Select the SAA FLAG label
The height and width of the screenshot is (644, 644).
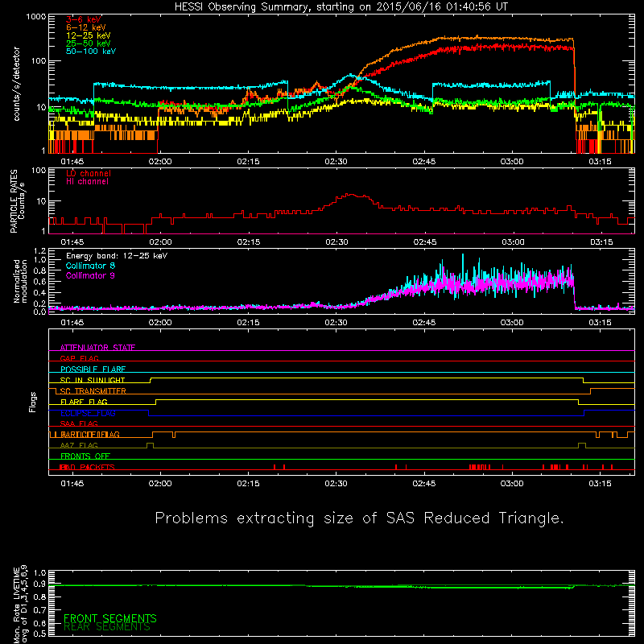[79, 423]
